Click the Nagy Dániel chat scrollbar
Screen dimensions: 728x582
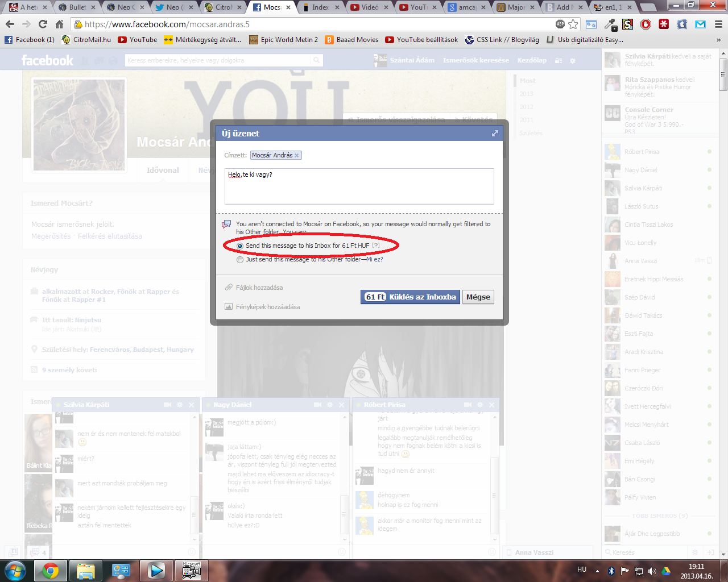345,514
